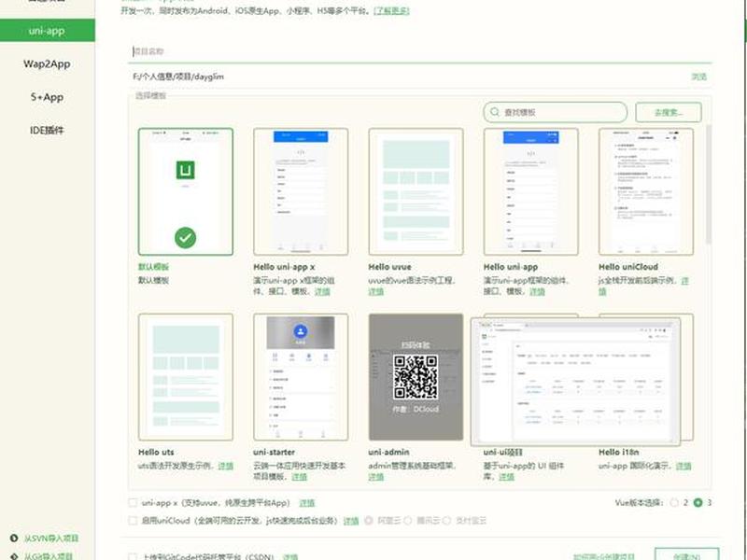Click the learn more link at top
Image resolution: width=747 pixels, height=560 pixels.
[x=390, y=10]
